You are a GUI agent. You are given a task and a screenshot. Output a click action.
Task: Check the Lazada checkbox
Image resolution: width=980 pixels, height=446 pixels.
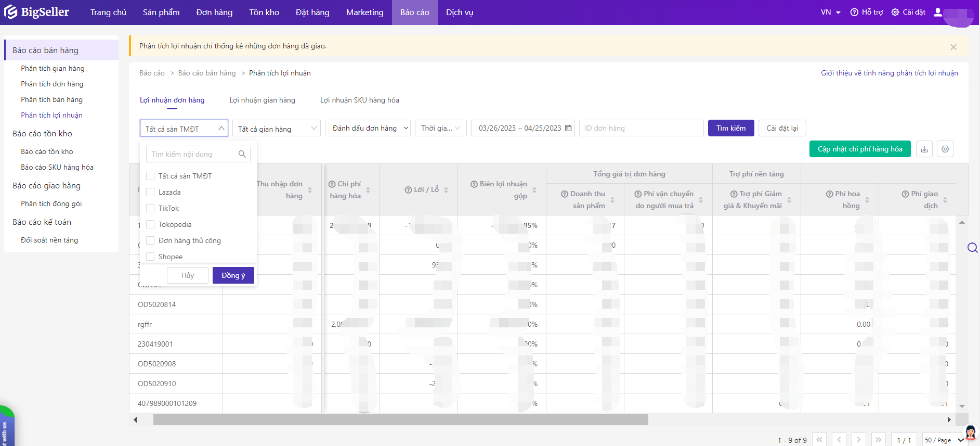tap(150, 193)
